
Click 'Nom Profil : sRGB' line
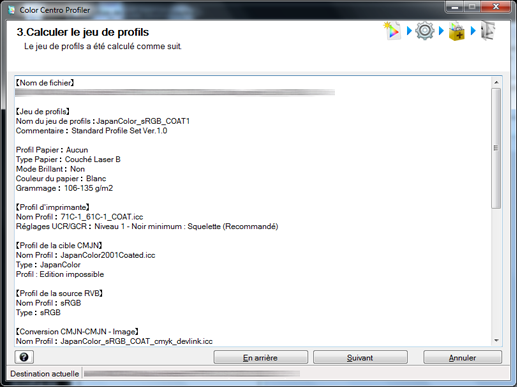point(48,303)
